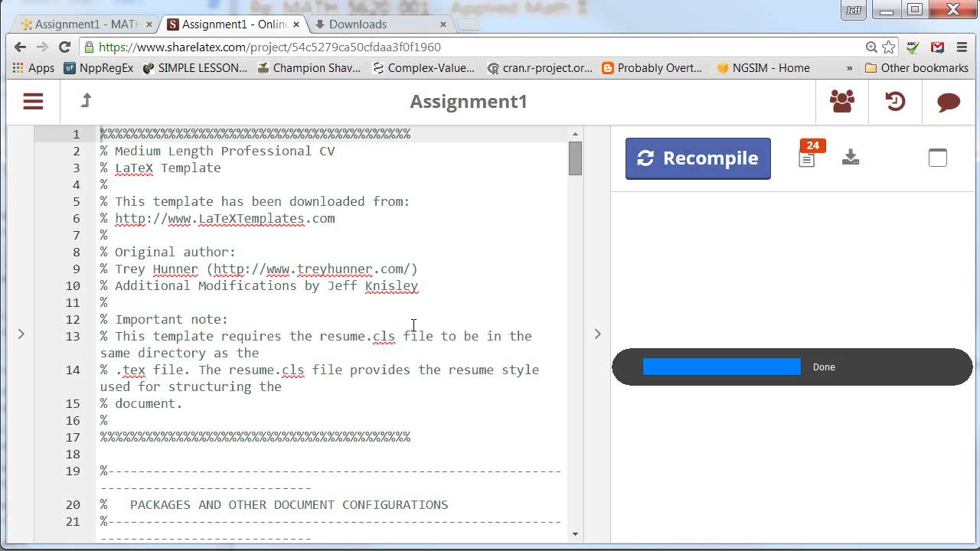Open the share/collaborators icon
The image size is (980, 551).
point(842,101)
